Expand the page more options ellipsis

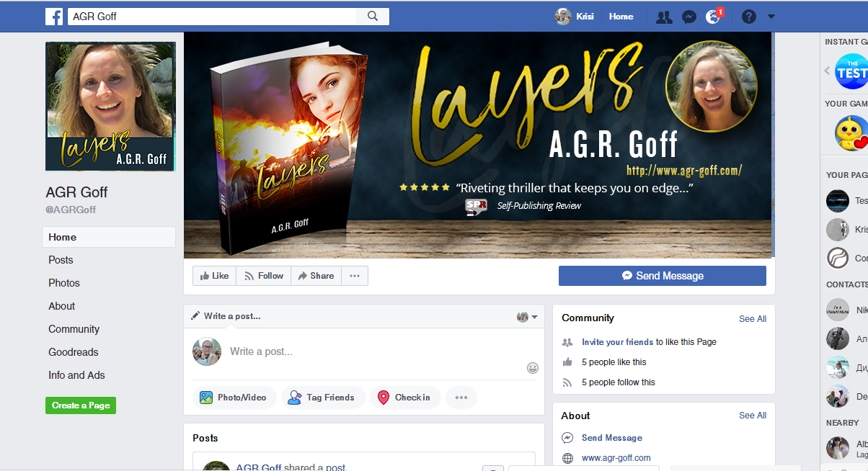354,275
